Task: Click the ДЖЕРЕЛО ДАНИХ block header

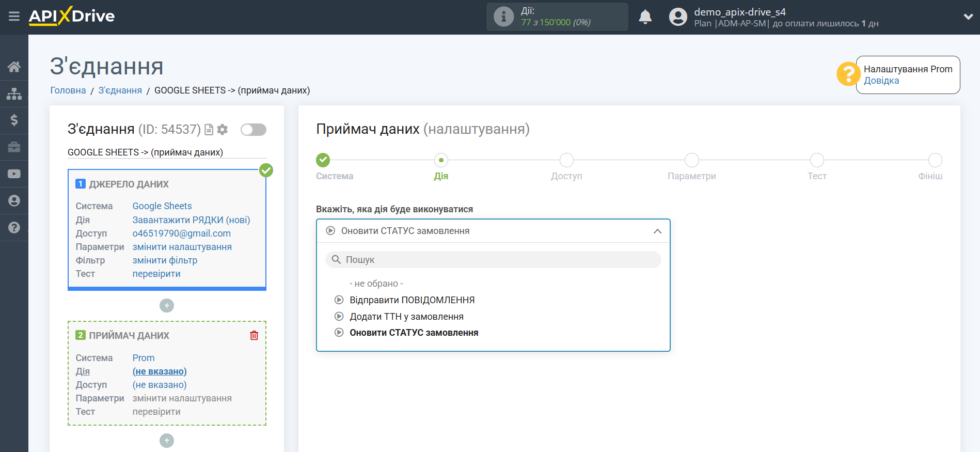Action: point(129,184)
